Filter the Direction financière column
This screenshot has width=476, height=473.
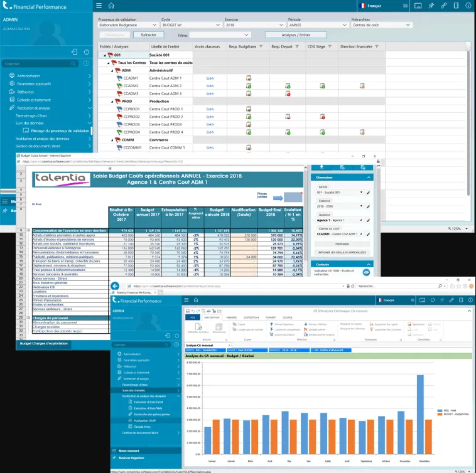tap(377, 46)
